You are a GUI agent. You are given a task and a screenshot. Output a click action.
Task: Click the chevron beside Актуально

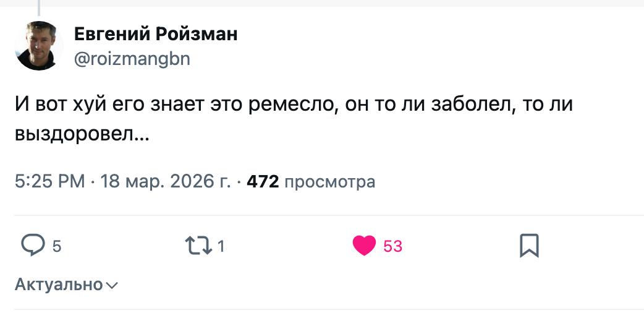coord(112,285)
